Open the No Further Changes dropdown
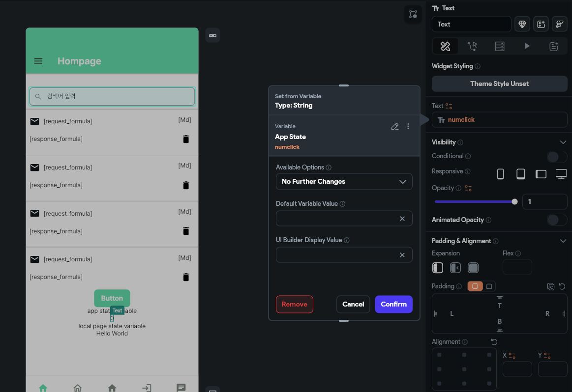The width and height of the screenshot is (572, 392). click(344, 181)
